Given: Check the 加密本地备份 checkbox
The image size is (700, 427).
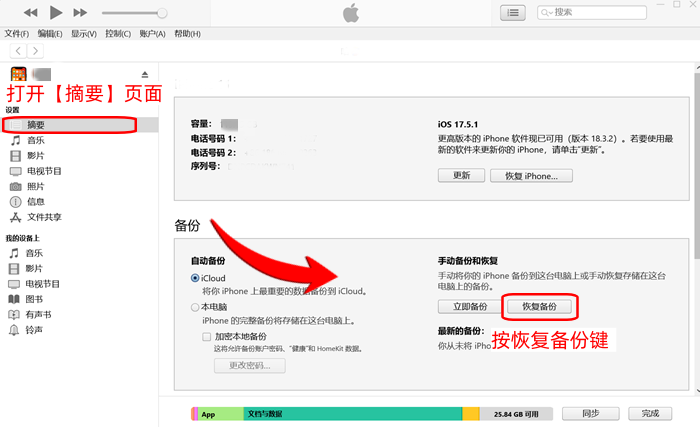Looking at the screenshot, I should [206, 337].
